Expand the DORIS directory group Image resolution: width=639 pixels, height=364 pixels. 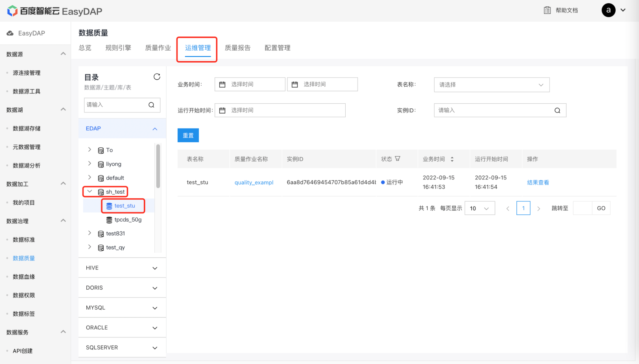(x=155, y=288)
